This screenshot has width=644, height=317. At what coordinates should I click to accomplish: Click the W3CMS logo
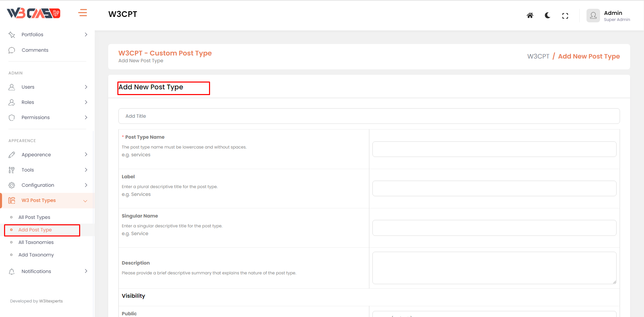pos(33,13)
